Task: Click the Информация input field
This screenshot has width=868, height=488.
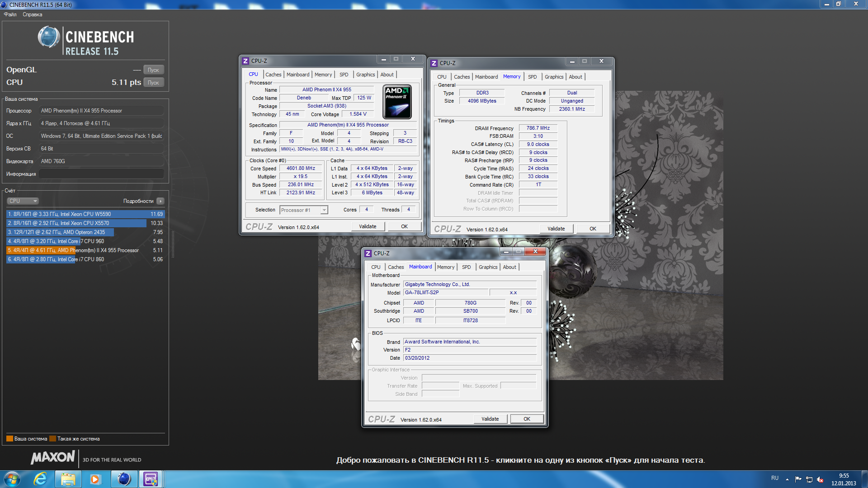Action: click(101, 174)
